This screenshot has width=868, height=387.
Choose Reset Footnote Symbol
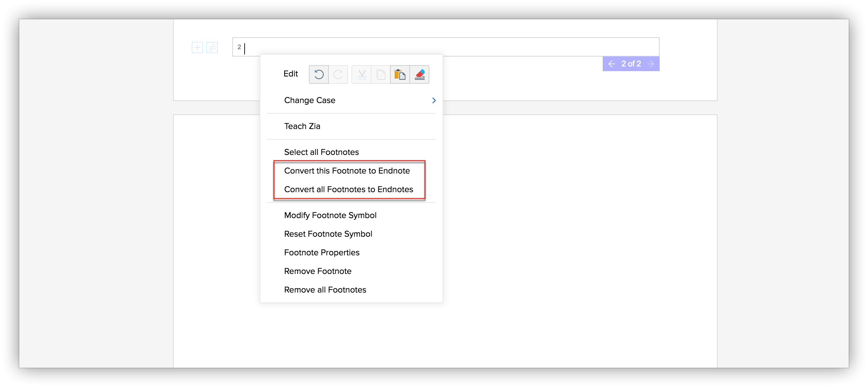point(328,234)
